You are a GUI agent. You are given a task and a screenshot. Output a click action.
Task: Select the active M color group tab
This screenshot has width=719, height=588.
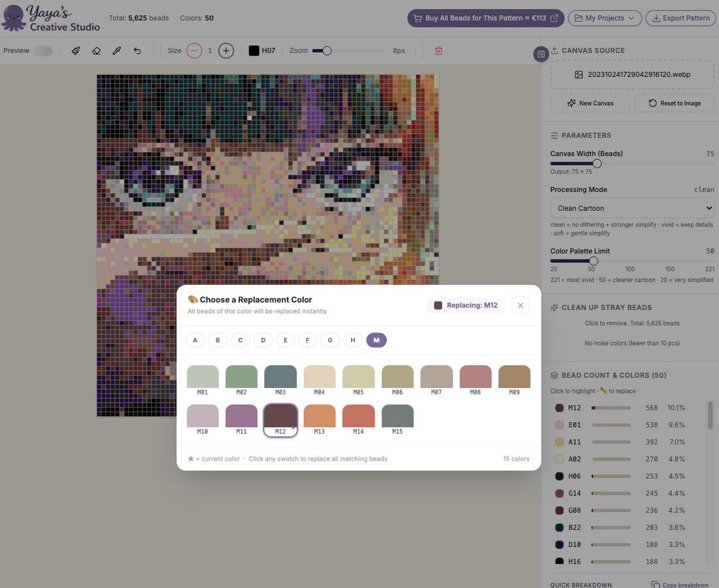pyautogui.click(x=376, y=340)
